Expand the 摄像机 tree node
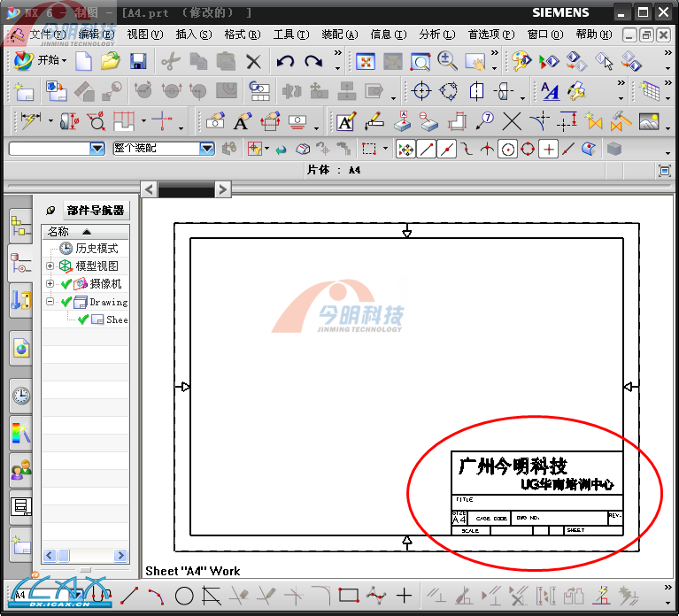Viewport: 679px width, 616px height. click(x=50, y=283)
